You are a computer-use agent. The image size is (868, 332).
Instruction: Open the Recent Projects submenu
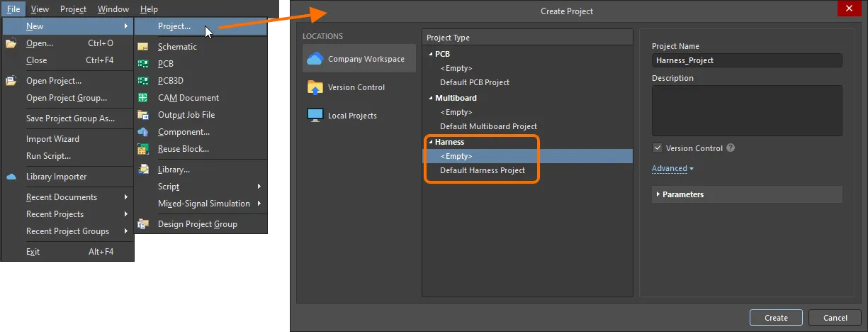pyautogui.click(x=125, y=214)
